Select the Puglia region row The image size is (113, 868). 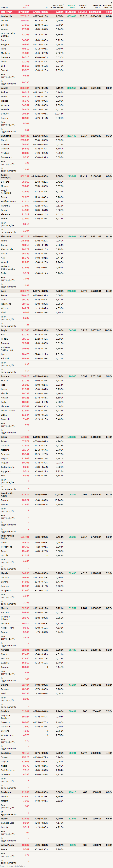pyautogui.click(x=4, y=331)
